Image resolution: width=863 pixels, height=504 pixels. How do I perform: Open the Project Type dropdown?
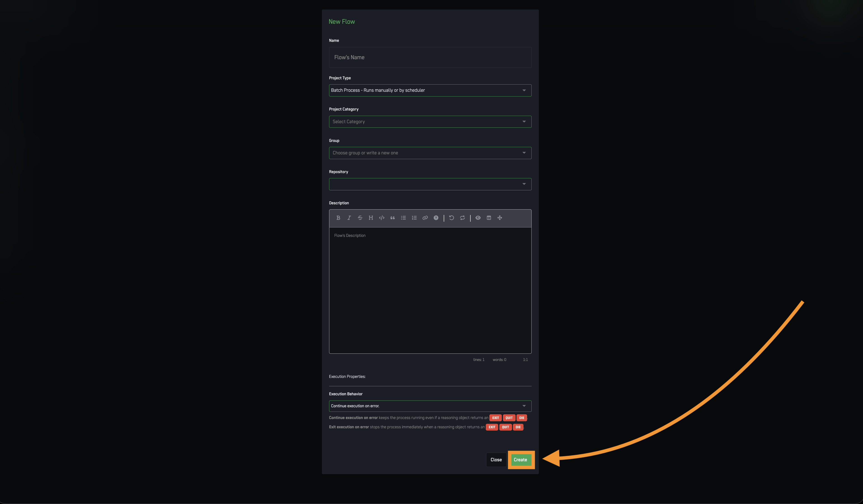coord(430,90)
